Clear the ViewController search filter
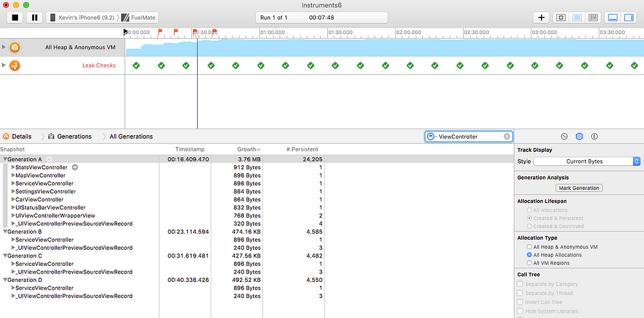The height and width of the screenshot is (318, 644). [507, 136]
